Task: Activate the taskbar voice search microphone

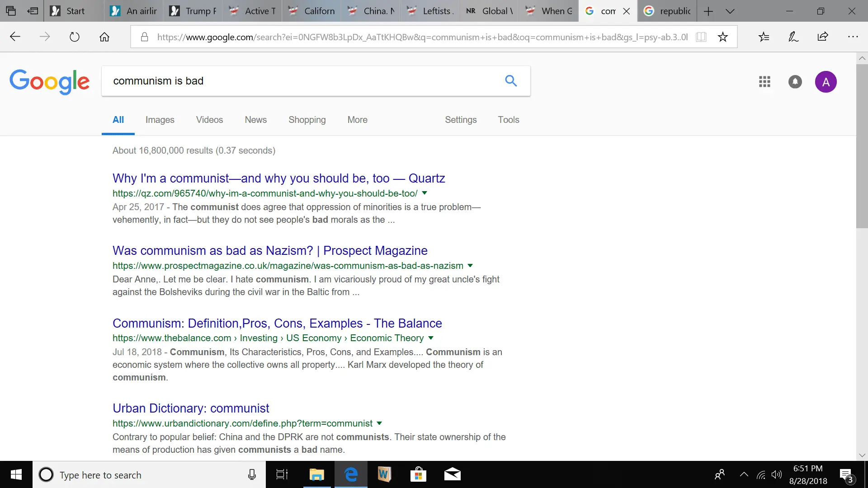Action: (x=252, y=474)
